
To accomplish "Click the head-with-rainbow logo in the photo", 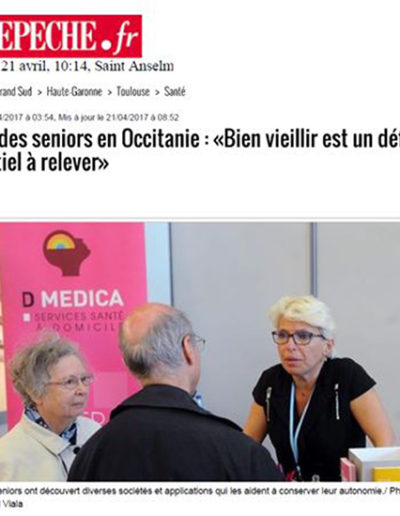I will [x=66, y=253].
